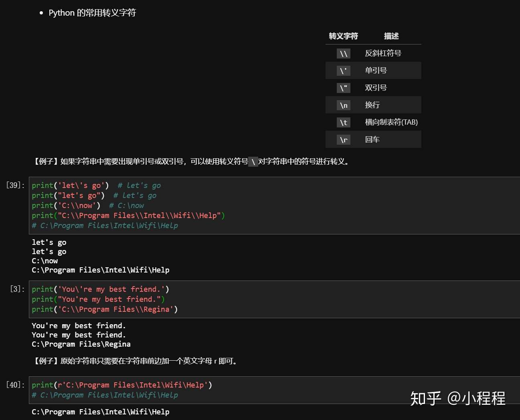Select the '\r' escape code cell
Image resolution: width=520 pixels, height=420 pixels.
coord(344,139)
